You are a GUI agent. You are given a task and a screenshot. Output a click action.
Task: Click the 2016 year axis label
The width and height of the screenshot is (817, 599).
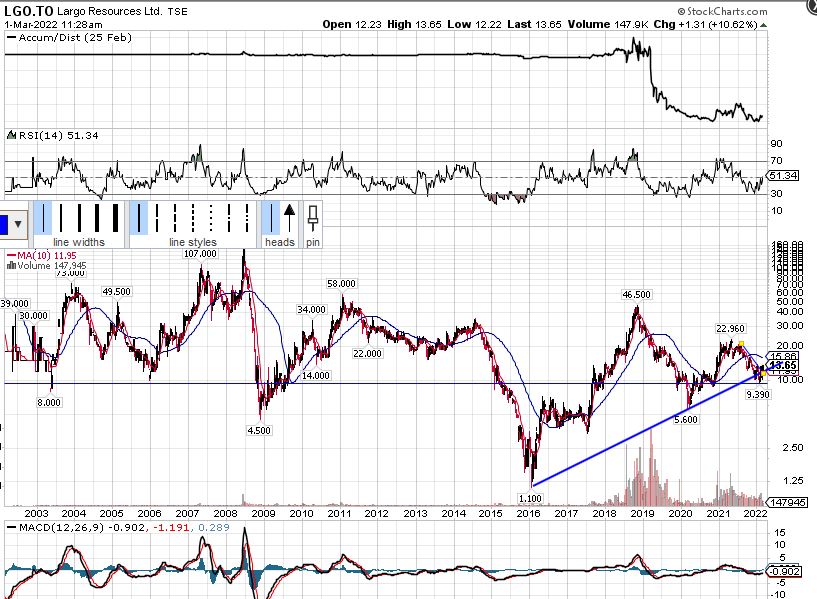coord(528,514)
